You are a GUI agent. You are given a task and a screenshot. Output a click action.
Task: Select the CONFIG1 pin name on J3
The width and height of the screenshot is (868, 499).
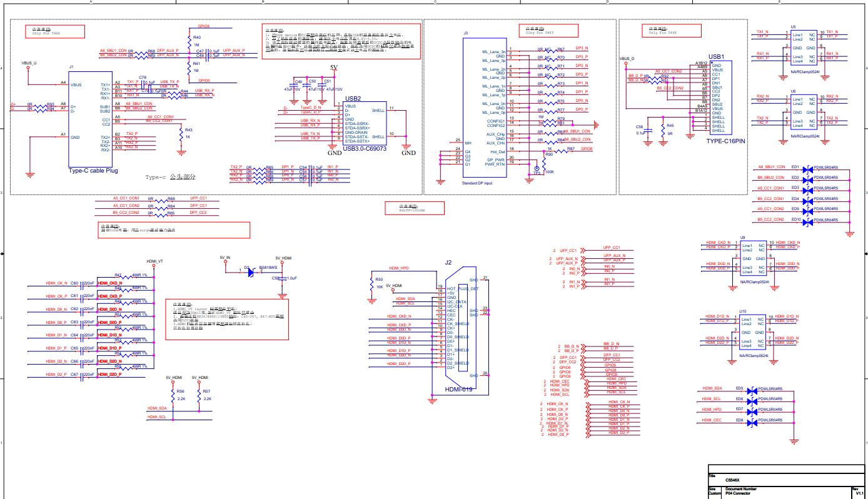coord(497,121)
